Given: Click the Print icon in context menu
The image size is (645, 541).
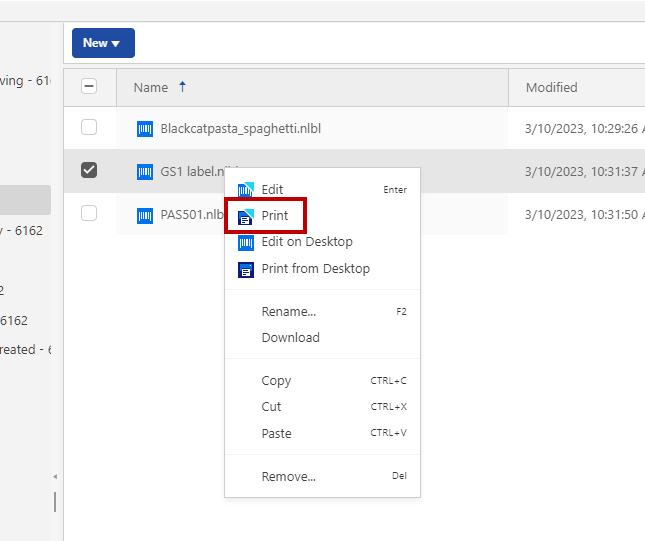Looking at the screenshot, I should tap(246, 216).
